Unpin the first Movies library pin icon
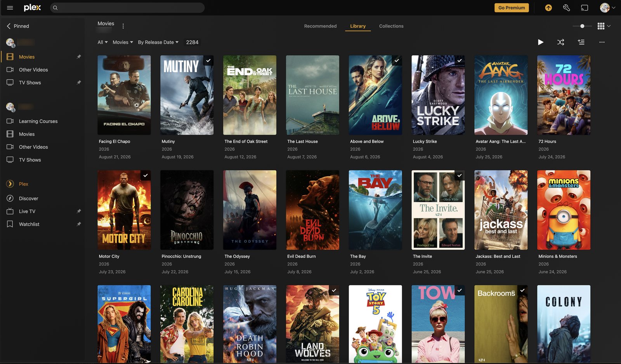The image size is (621, 364). 79,57
